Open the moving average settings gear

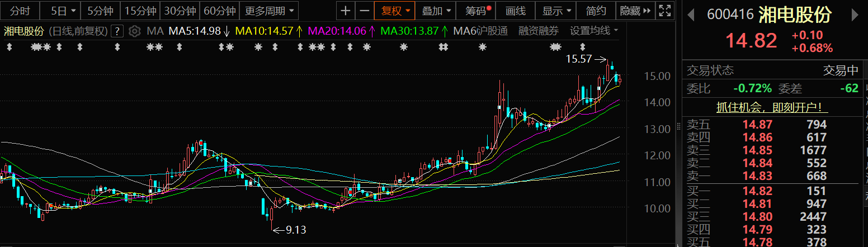coord(134,31)
